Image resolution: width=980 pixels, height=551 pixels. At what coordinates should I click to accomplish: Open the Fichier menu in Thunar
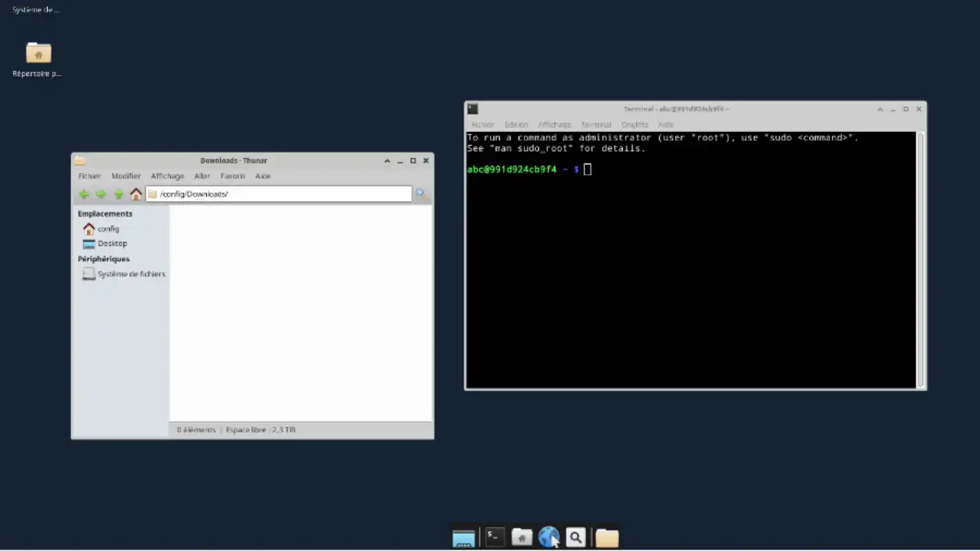(90, 176)
